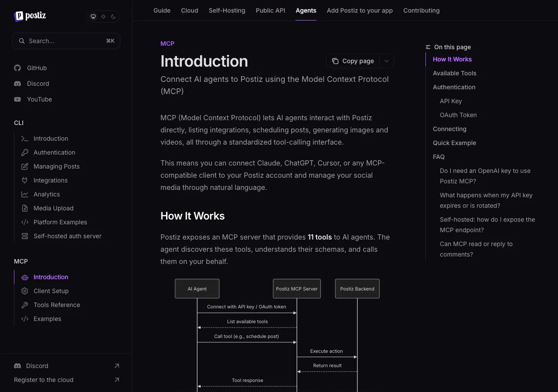Click the How It Works heading

pos(192,216)
